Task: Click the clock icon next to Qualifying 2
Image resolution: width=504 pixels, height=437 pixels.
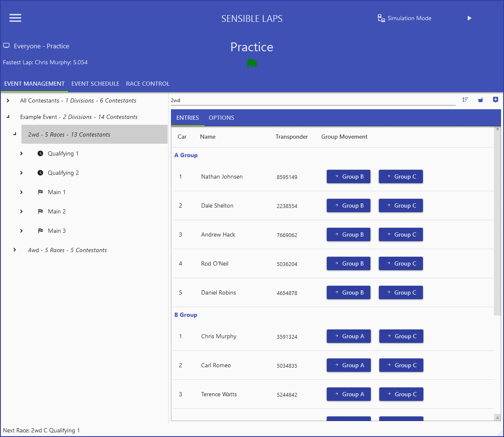Action: tap(40, 173)
